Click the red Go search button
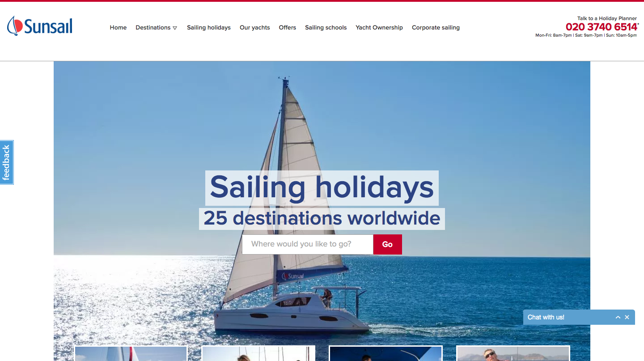Screen dimensions: 644x361 tap(387, 244)
